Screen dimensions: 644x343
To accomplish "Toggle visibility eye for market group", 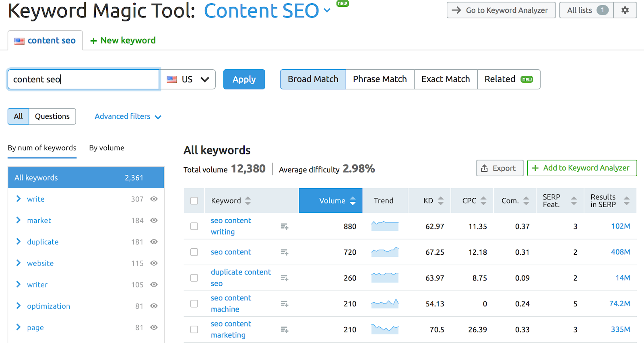I will pos(154,220).
